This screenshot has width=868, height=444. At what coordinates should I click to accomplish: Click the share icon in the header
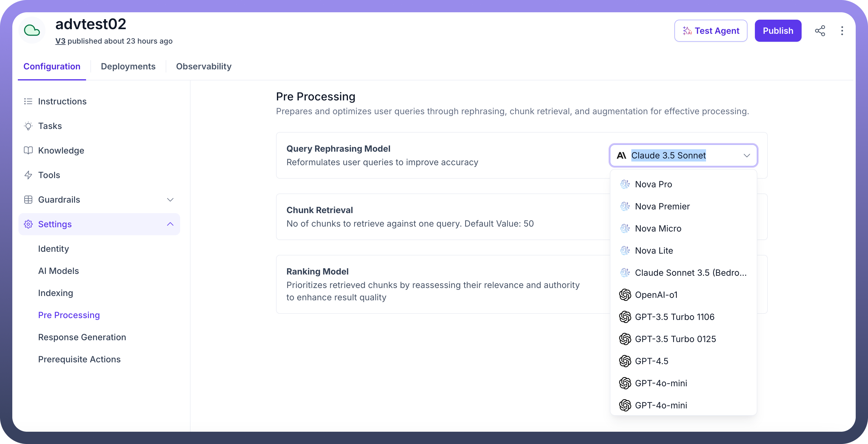820,31
